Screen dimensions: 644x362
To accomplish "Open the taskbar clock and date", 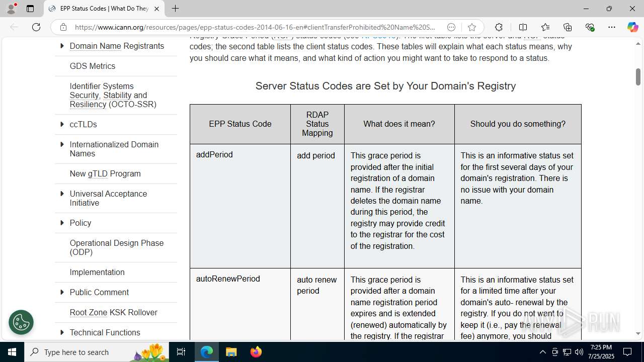I will point(601,352).
